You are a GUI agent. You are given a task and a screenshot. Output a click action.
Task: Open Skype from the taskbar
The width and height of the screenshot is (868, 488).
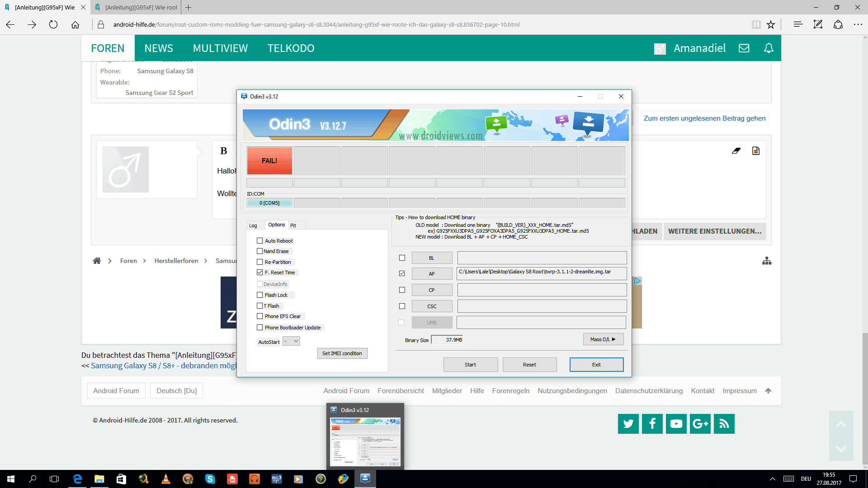pos(210,479)
